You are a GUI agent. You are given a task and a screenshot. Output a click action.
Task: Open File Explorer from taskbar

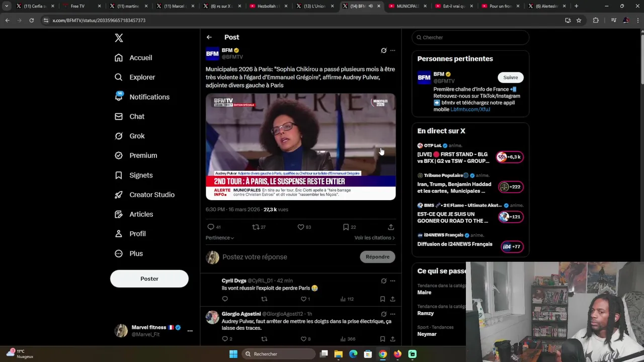(339, 354)
